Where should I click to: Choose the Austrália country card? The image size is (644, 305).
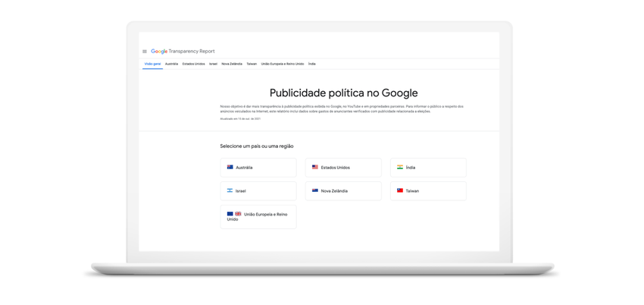(x=258, y=168)
